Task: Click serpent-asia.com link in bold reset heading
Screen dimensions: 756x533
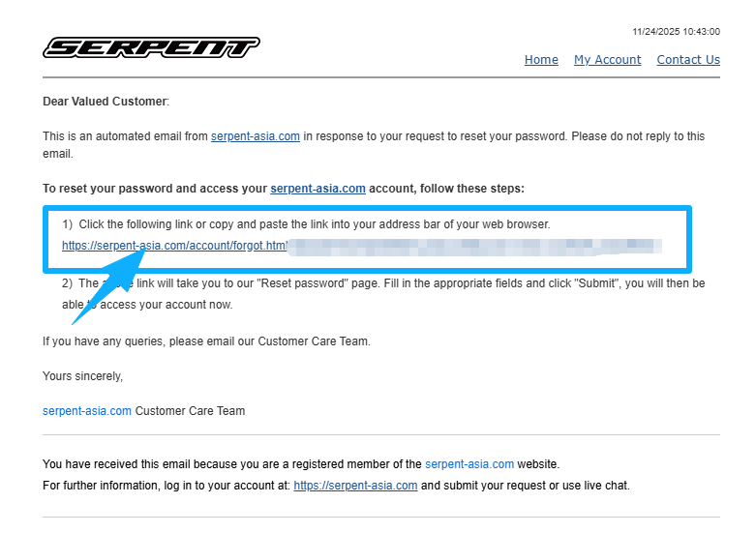Action: click(x=318, y=189)
